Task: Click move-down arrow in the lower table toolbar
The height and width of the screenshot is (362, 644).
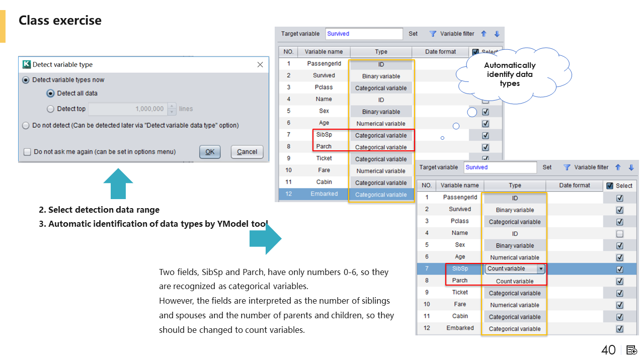Action: point(631,167)
